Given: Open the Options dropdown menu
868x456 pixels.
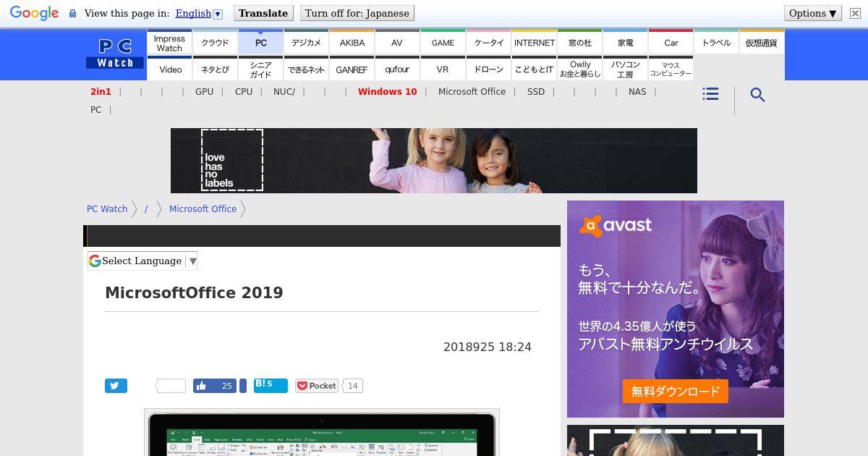Looking at the screenshot, I should coord(813,13).
